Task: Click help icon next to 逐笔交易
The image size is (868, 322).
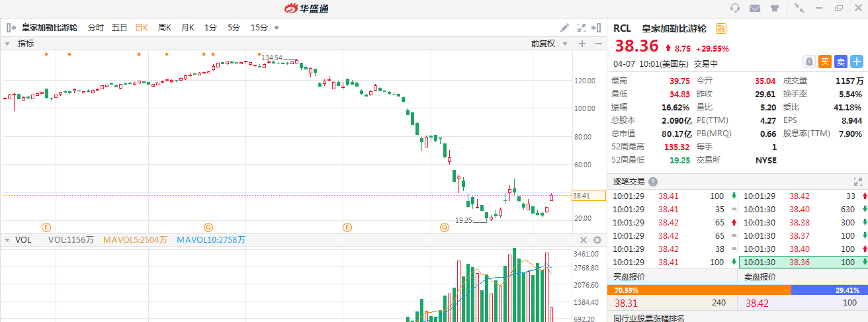Action: tap(653, 182)
